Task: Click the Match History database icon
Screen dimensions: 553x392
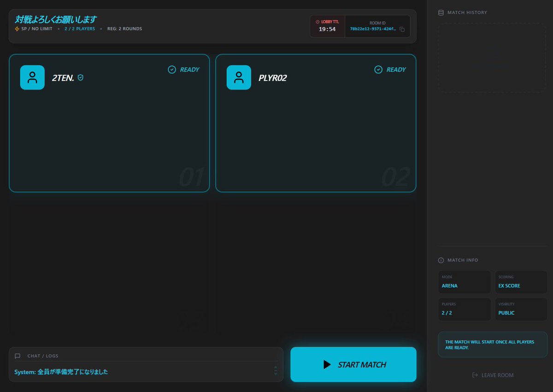Action: (441, 12)
